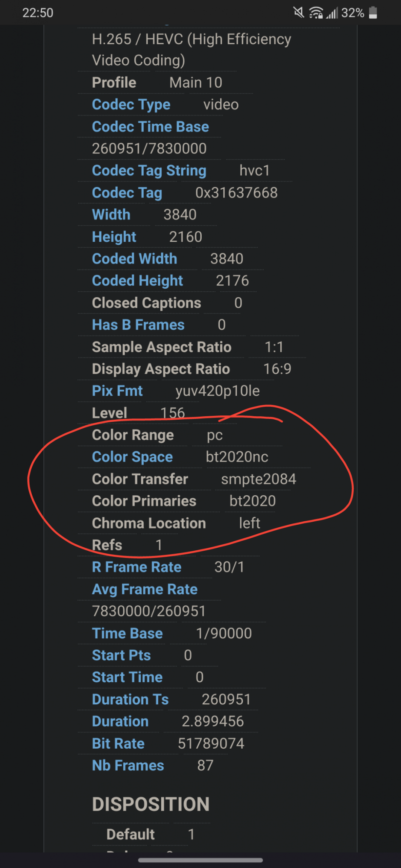The width and height of the screenshot is (401, 868).
Task: Click the Width field label link
Action: pos(111,215)
